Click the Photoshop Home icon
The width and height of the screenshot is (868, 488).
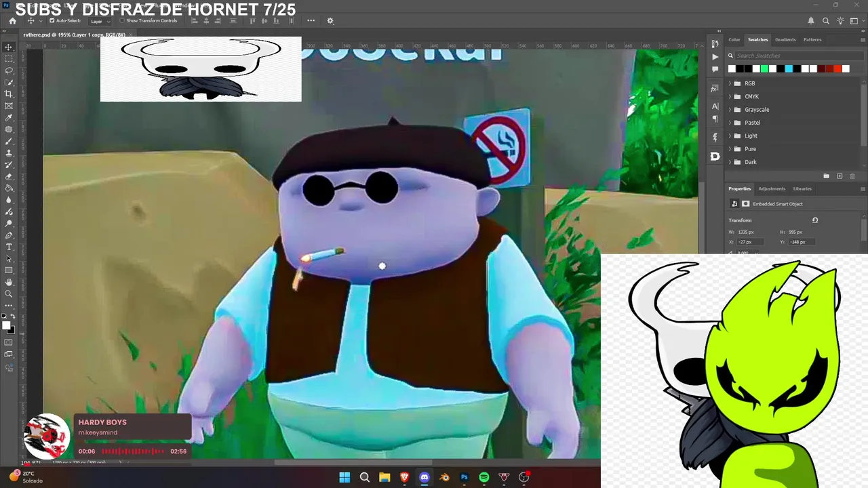[12, 21]
